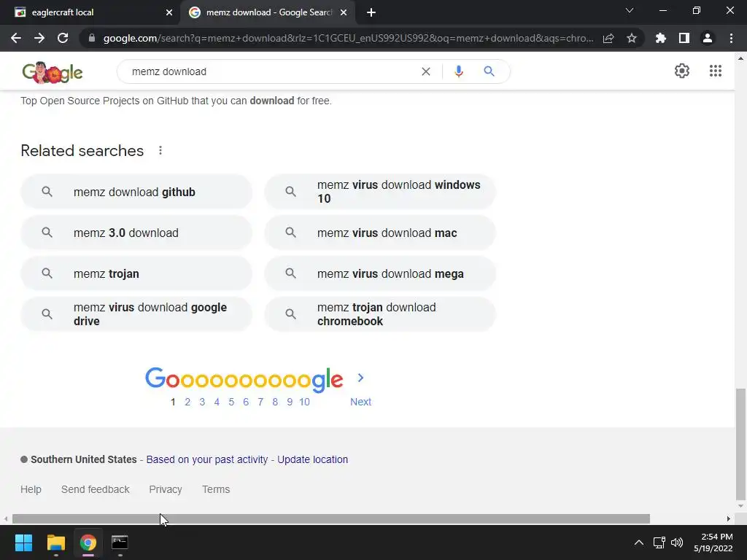This screenshot has width=747, height=560.
Task: Open Google settings gear icon
Action: [682, 71]
